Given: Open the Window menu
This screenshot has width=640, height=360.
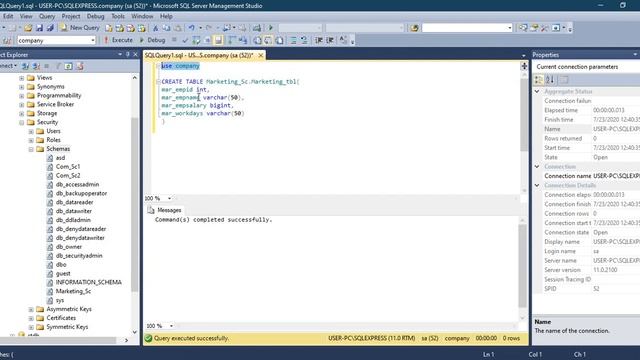Looking at the screenshot, I should pos(142,16).
